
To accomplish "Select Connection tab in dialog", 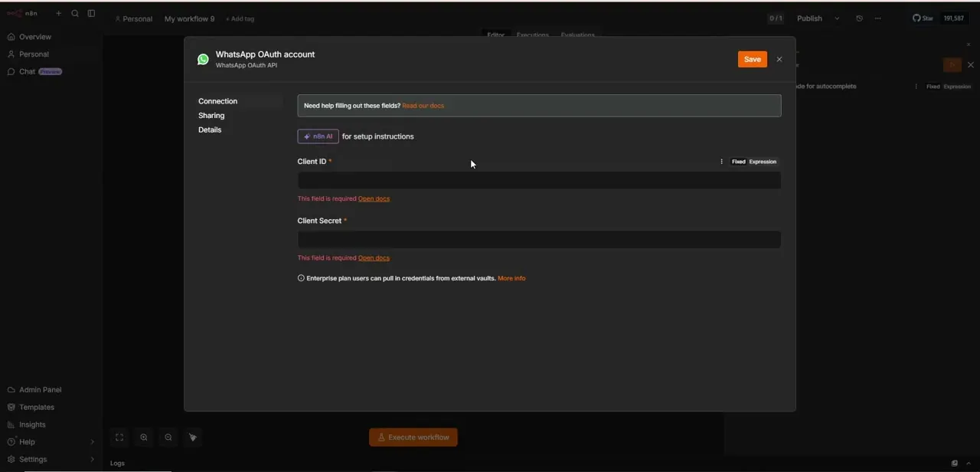I will (x=217, y=101).
